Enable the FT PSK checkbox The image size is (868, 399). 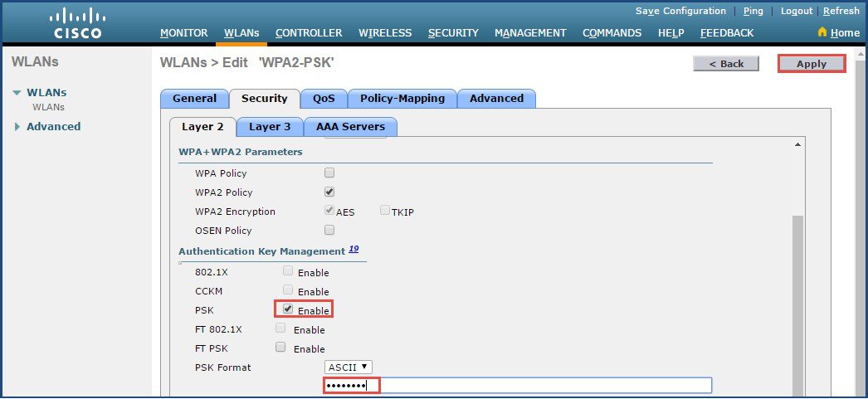click(280, 347)
